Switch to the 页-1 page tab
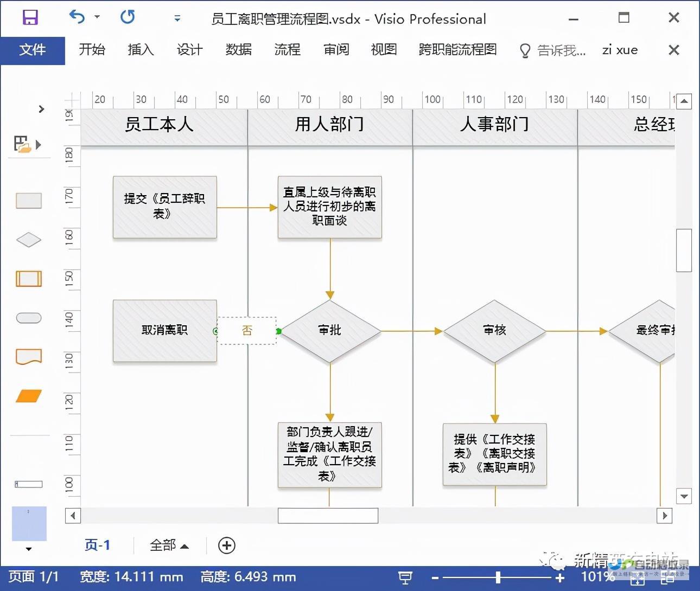Screen dimensions: 700x591 click(x=98, y=545)
